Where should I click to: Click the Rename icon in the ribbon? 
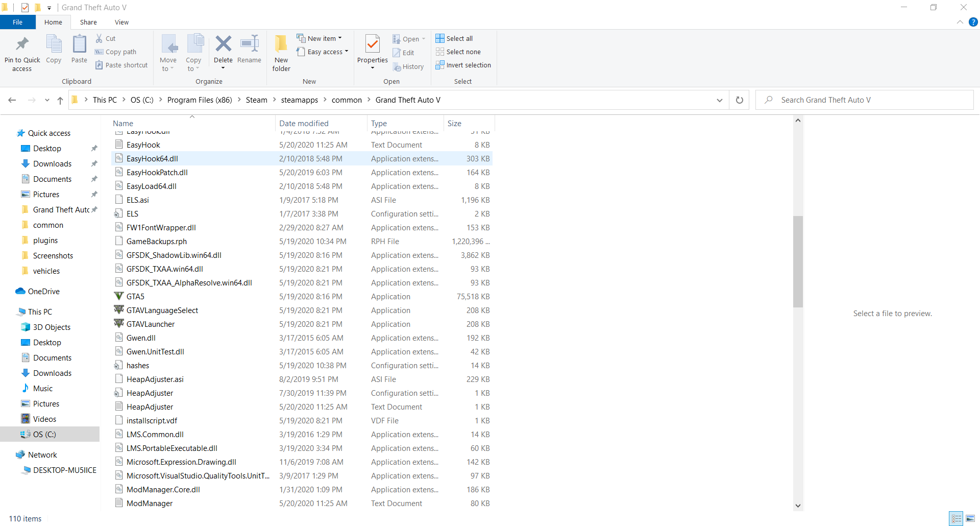[249, 44]
